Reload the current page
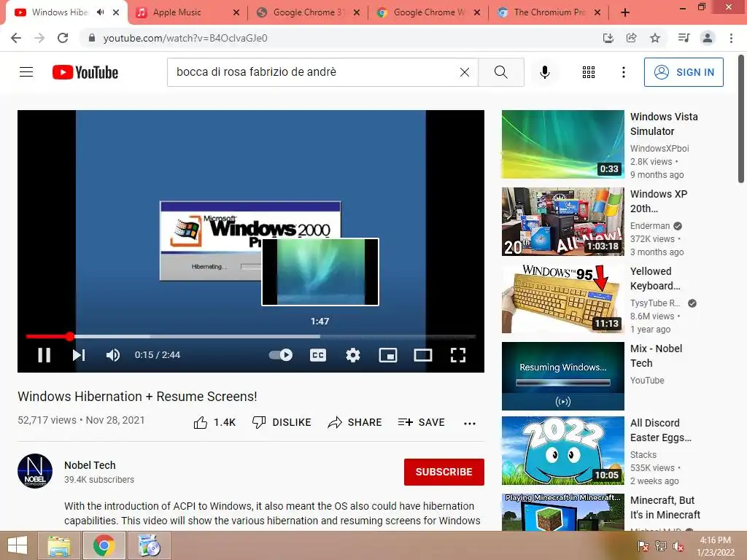 pos(63,38)
